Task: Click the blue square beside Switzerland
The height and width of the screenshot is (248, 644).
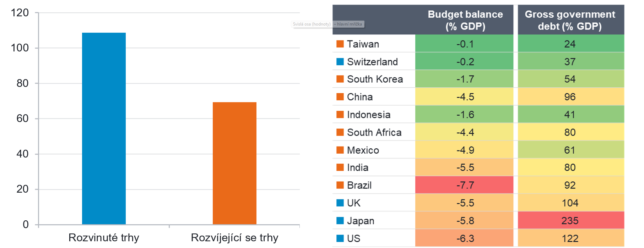Action: point(340,62)
